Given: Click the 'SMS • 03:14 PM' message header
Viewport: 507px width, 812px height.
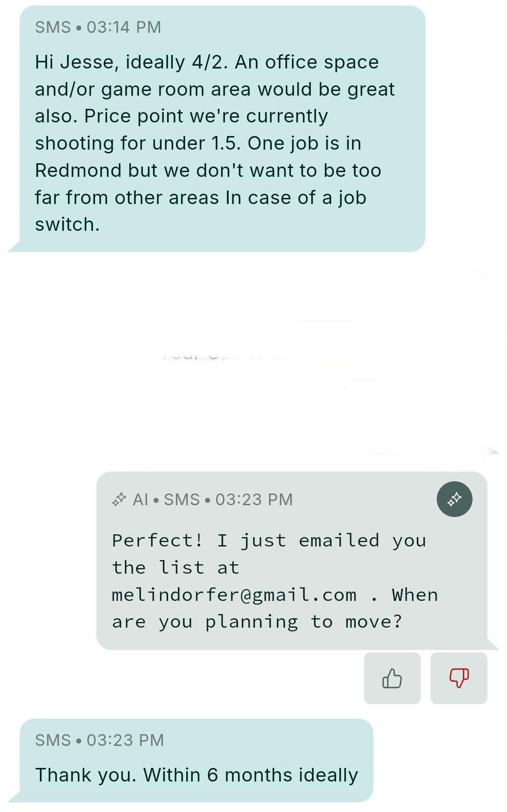Looking at the screenshot, I should [x=98, y=27].
